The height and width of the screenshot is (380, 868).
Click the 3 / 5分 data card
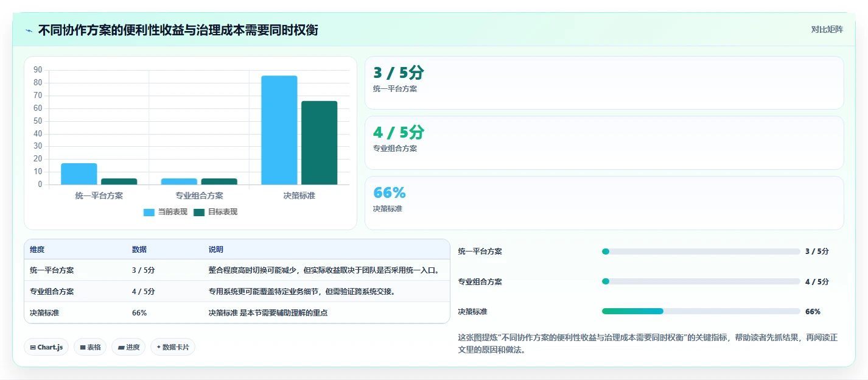[x=604, y=83]
